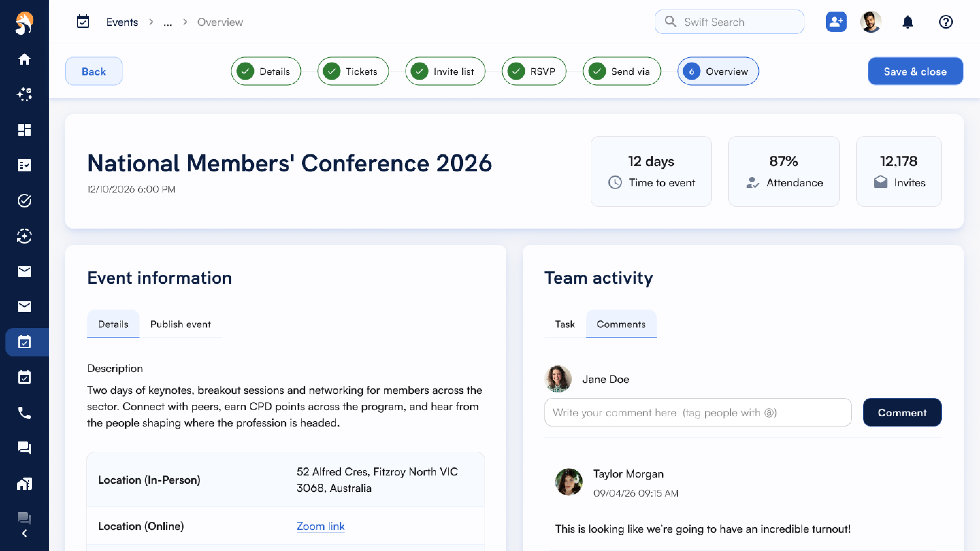980x551 pixels.
Task: Open the Zoom link
Action: click(x=320, y=526)
